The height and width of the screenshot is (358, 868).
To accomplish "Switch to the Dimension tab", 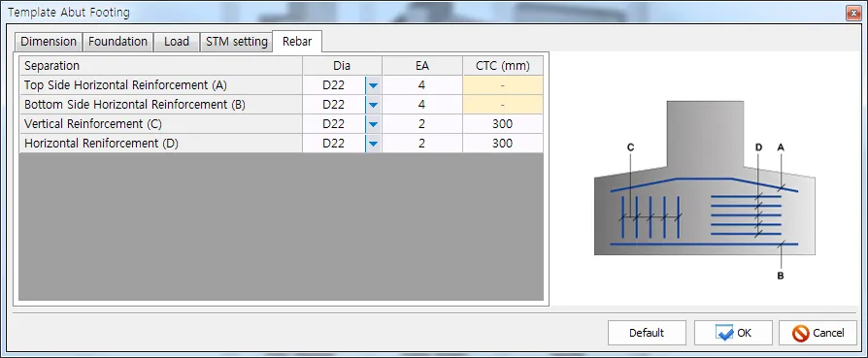I will [x=49, y=42].
